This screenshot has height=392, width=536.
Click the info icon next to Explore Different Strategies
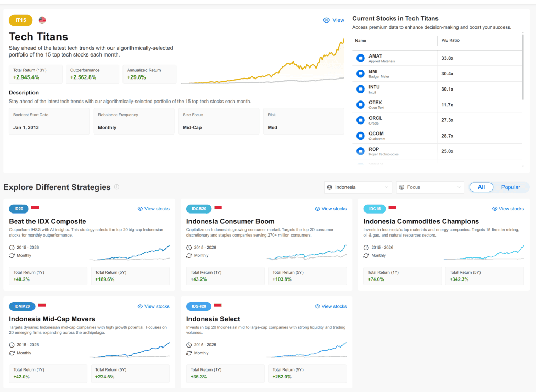117,187
